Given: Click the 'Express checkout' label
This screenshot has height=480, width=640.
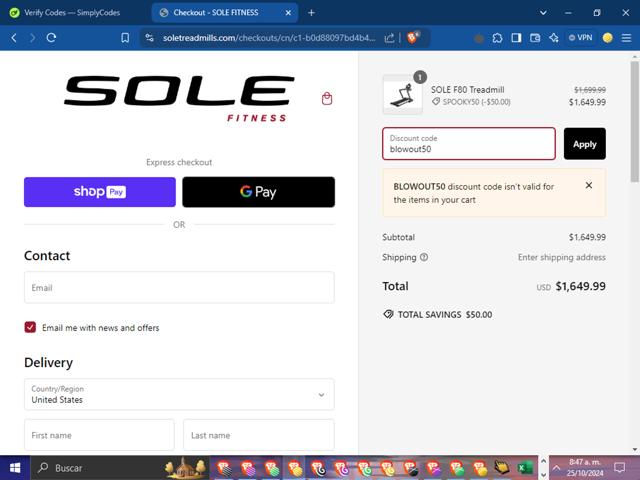Looking at the screenshot, I should (x=179, y=162).
